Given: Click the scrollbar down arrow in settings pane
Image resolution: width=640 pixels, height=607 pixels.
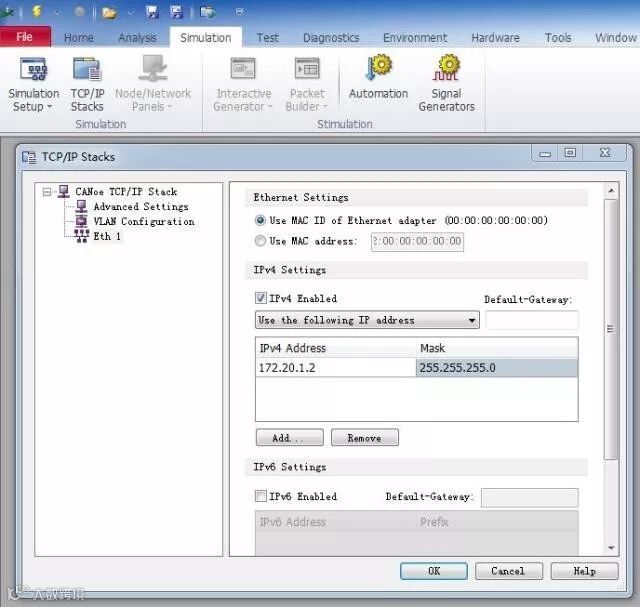Looking at the screenshot, I should 611,548.
